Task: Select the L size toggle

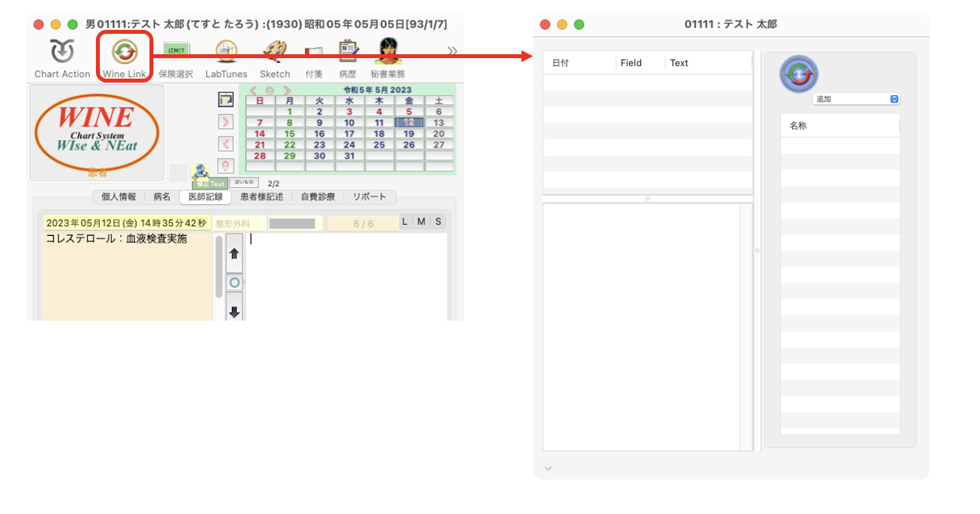Action: tap(405, 222)
